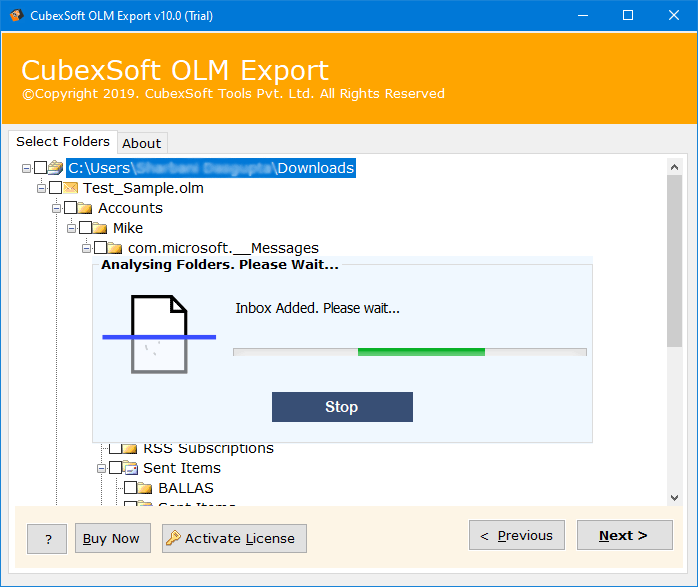Viewport: 698px width, 587px height.
Task: Collapse the Mike tree node
Action: tap(71, 228)
